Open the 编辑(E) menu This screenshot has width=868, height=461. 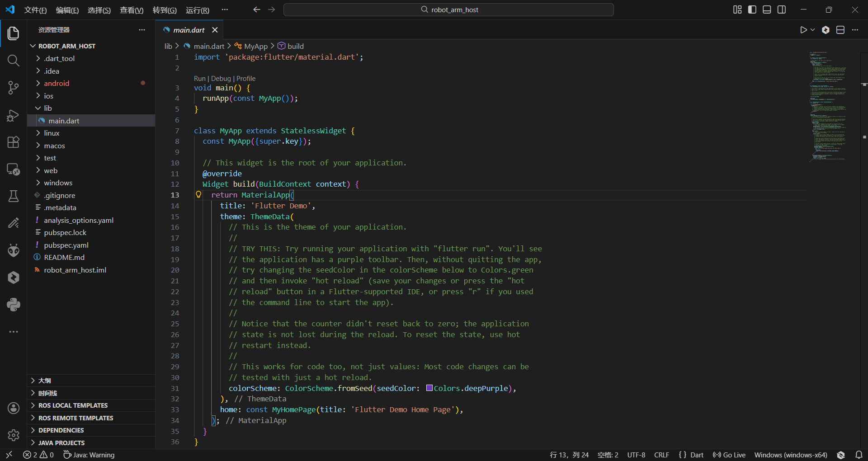point(67,10)
